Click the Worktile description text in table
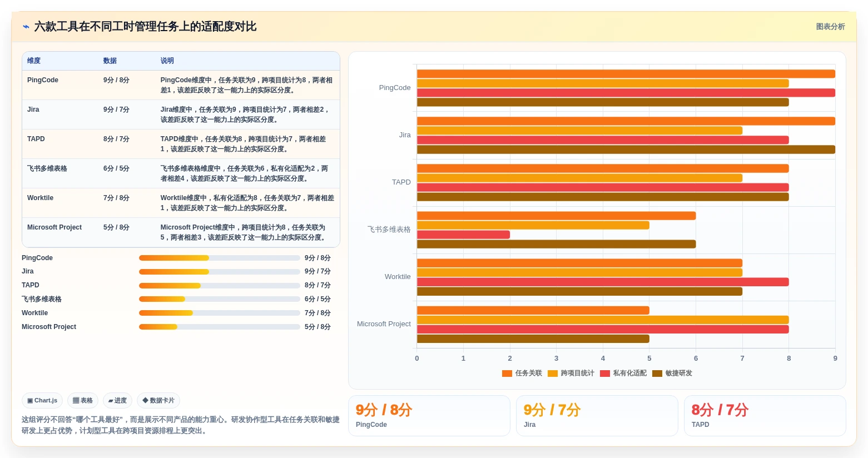868x458 pixels. click(247, 203)
